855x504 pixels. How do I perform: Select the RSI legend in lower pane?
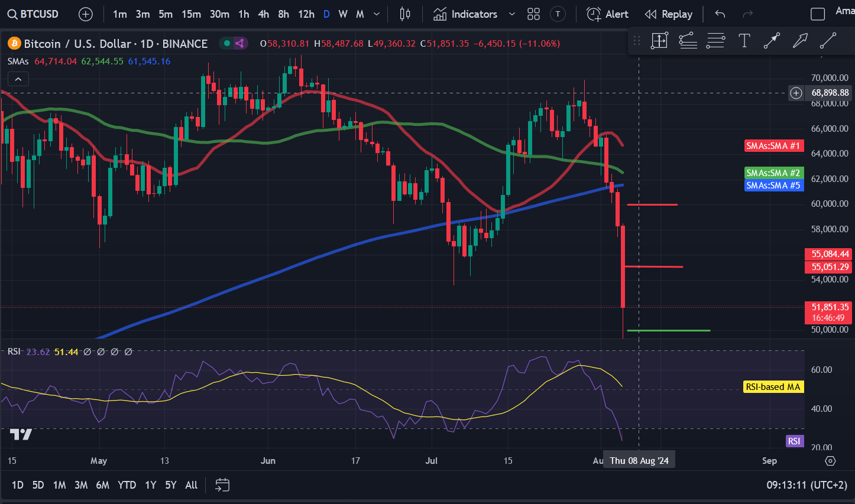(14, 352)
